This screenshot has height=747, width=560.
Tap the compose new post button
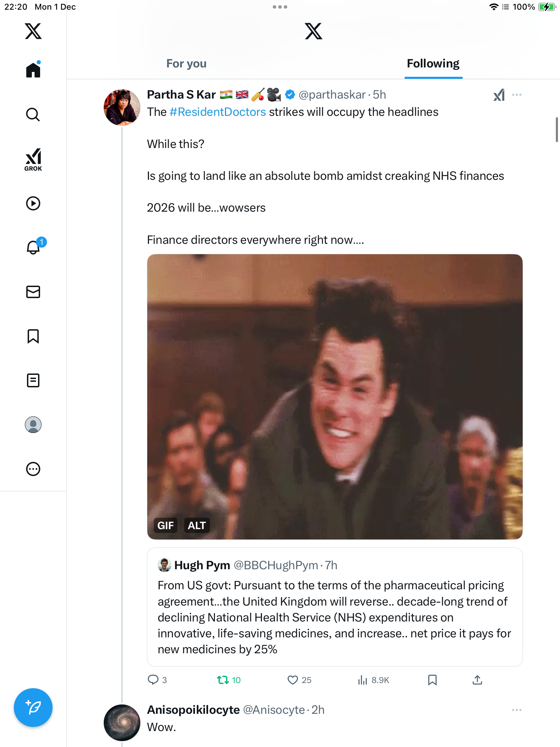coord(33,708)
